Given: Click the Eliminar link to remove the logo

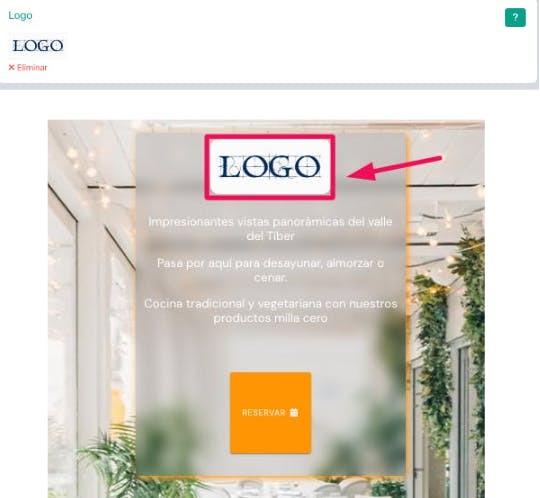Looking at the screenshot, I should click(x=32, y=68).
